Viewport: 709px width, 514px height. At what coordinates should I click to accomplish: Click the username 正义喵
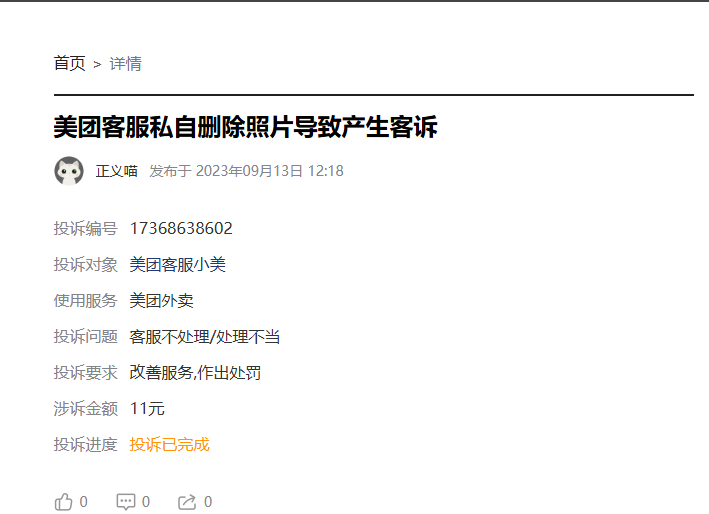click(117, 171)
